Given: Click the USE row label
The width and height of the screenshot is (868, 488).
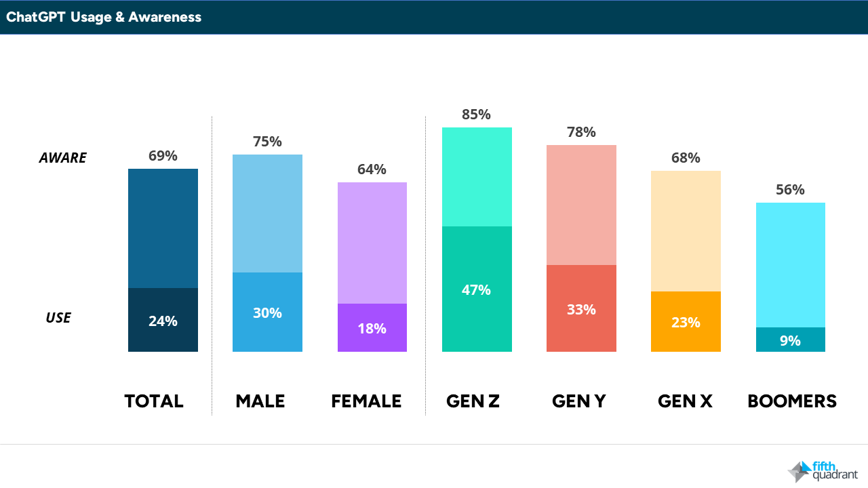Looking at the screenshot, I should pos(58,318).
